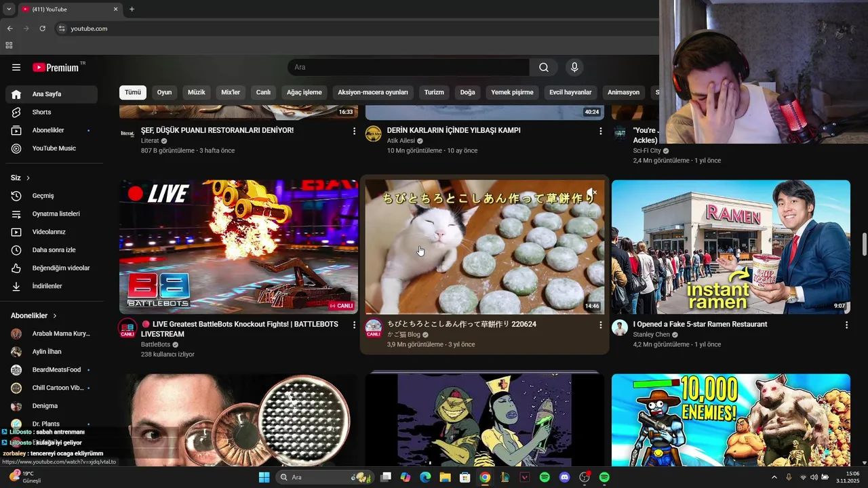Expand the Abonelikler subscriptions heading

tap(34, 316)
